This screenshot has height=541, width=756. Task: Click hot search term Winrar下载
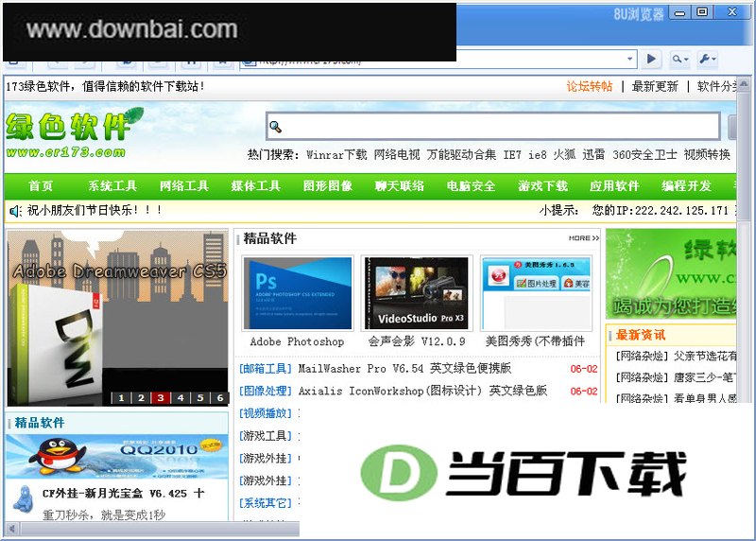(x=336, y=155)
